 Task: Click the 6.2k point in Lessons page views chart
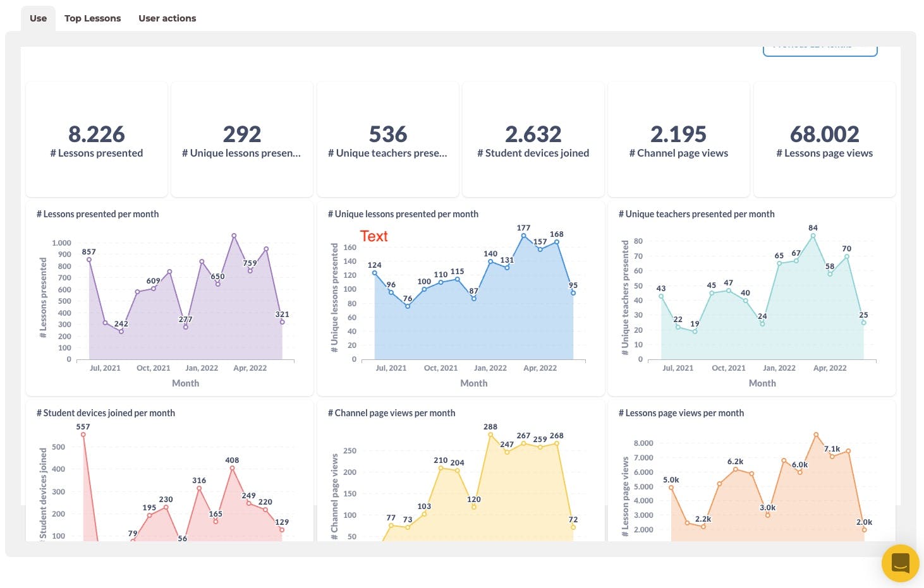[x=736, y=469]
